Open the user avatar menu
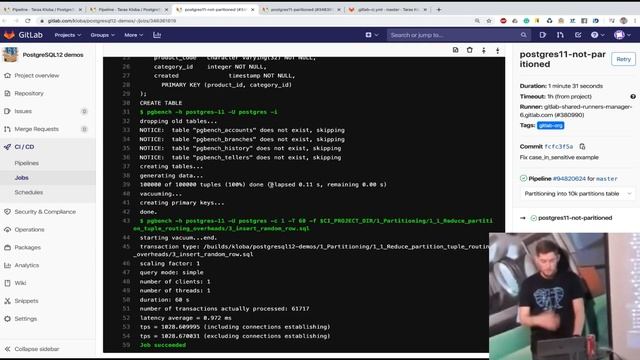The height and width of the screenshot is (360, 640). click(622, 35)
